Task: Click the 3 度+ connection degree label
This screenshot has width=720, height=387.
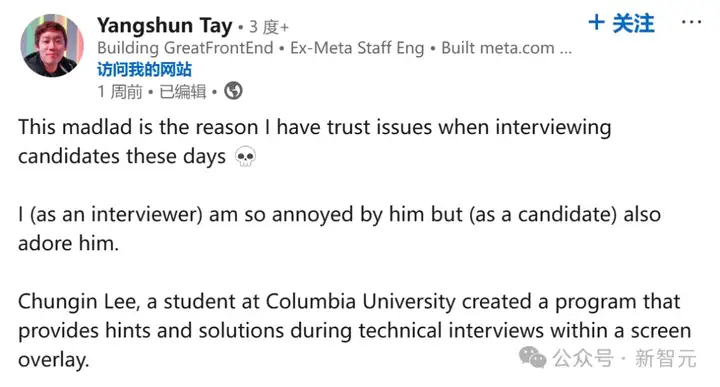Action: (x=269, y=27)
